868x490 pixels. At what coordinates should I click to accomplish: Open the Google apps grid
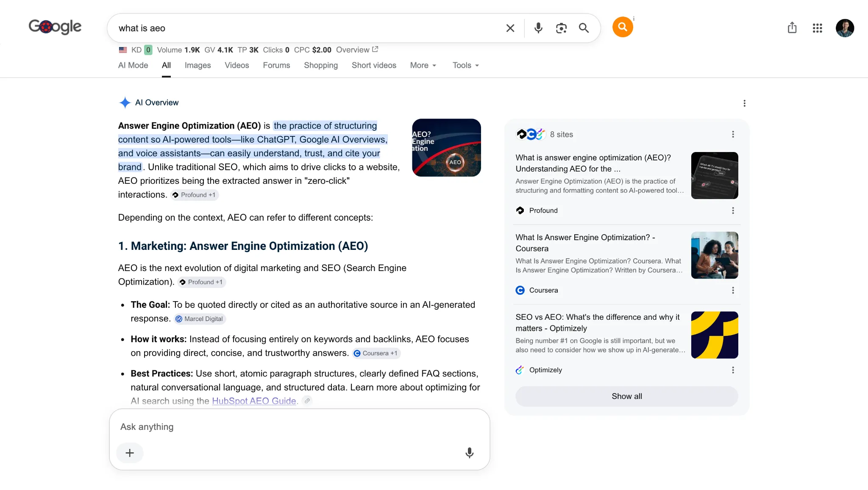tap(818, 28)
